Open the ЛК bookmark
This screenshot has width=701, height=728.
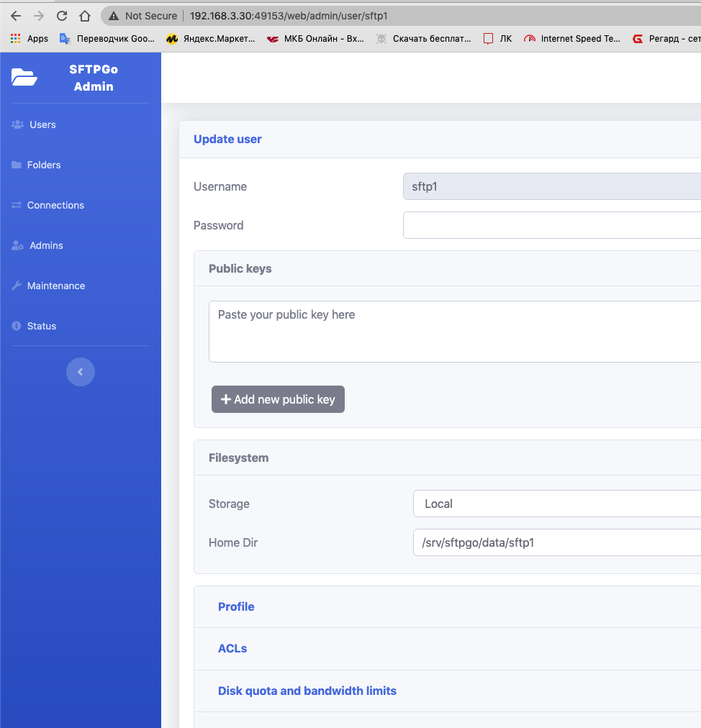[x=497, y=39]
